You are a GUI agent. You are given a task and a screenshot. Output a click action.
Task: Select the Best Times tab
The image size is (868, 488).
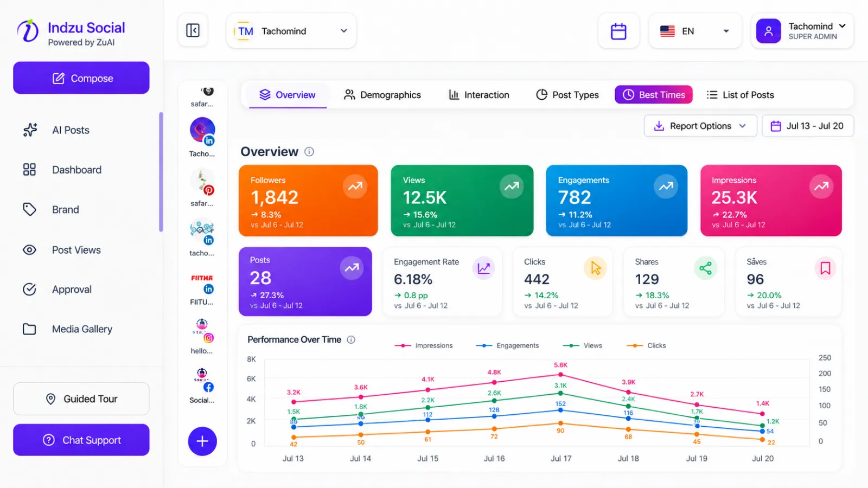[654, 95]
